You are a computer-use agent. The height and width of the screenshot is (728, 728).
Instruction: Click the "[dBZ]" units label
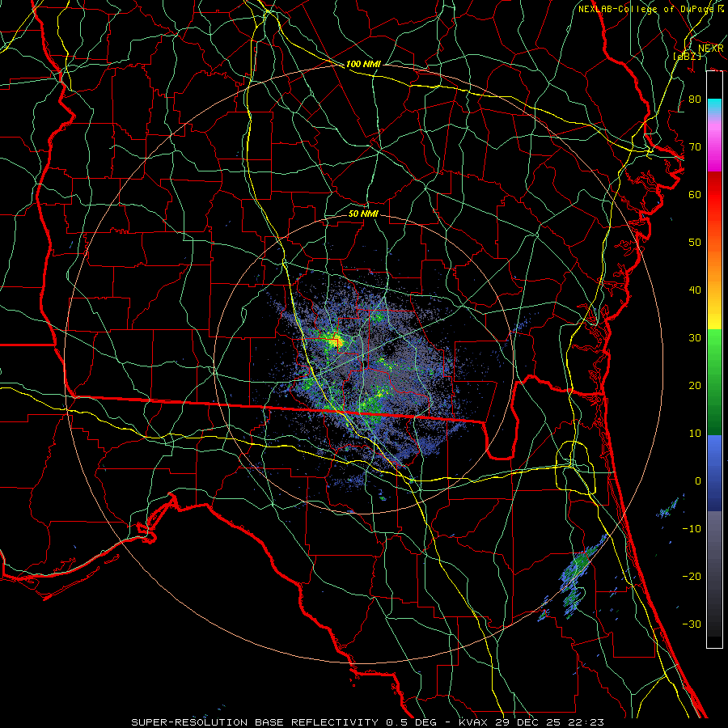click(687, 56)
